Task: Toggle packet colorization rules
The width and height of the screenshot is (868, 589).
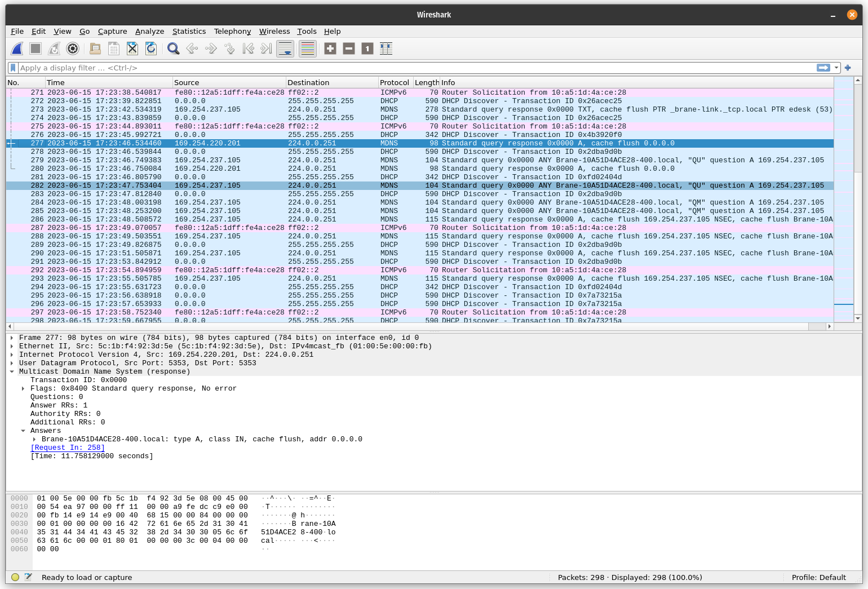Action: tap(308, 49)
